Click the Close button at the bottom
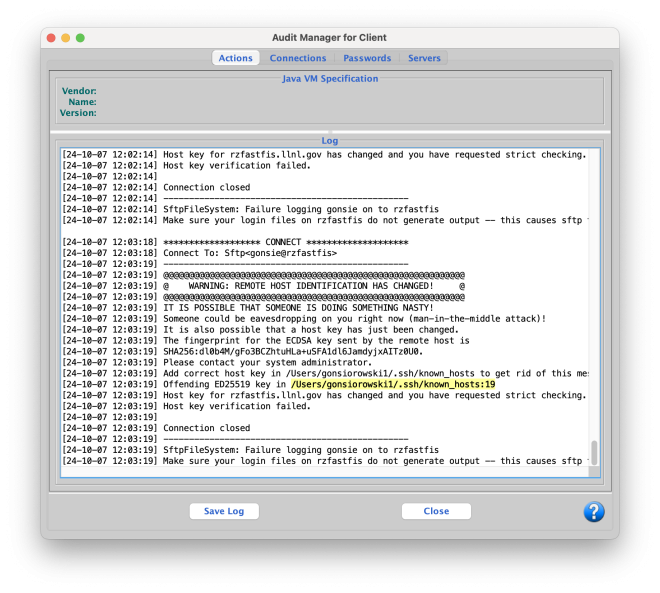This screenshot has width=660, height=593. (436, 511)
